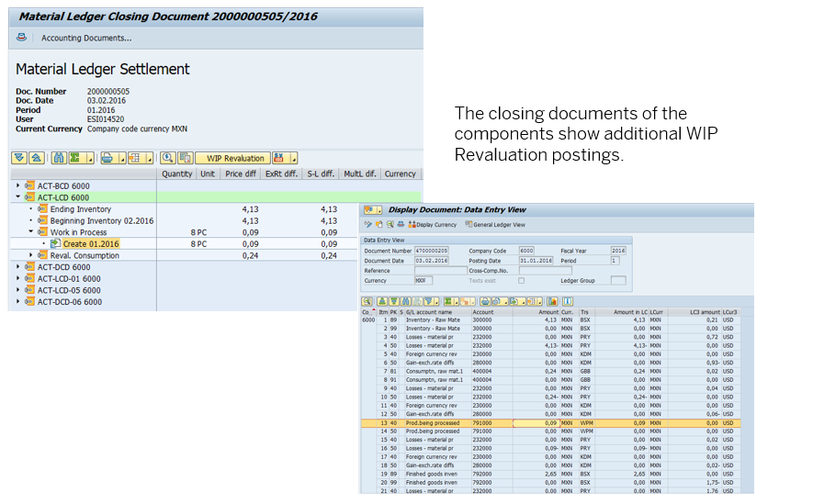Click the binoculars Find icon in Material Ledger toolbar
The height and width of the screenshot is (504, 813).
[x=59, y=158]
